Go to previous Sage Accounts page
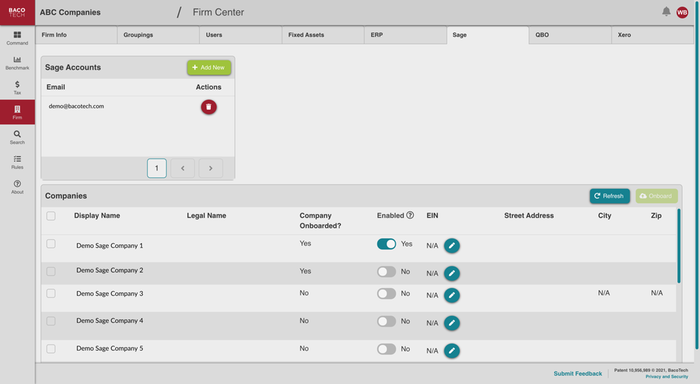Image resolution: width=700 pixels, height=384 pixels. coord(183,168)
